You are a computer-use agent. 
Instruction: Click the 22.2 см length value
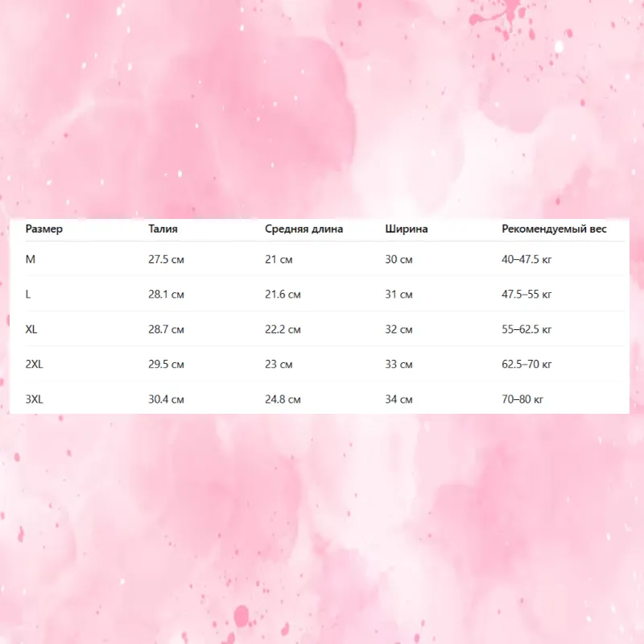[283, 329]
